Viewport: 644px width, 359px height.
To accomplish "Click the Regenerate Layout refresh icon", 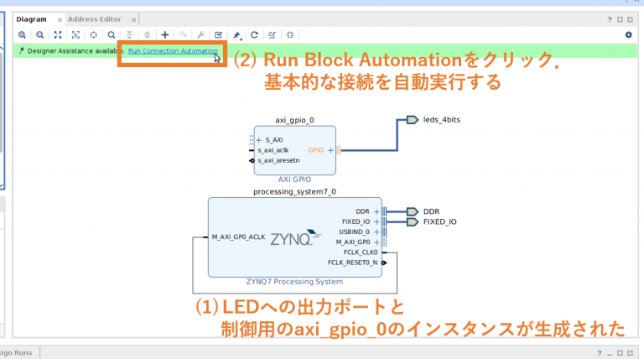I will tap(254, 34).
